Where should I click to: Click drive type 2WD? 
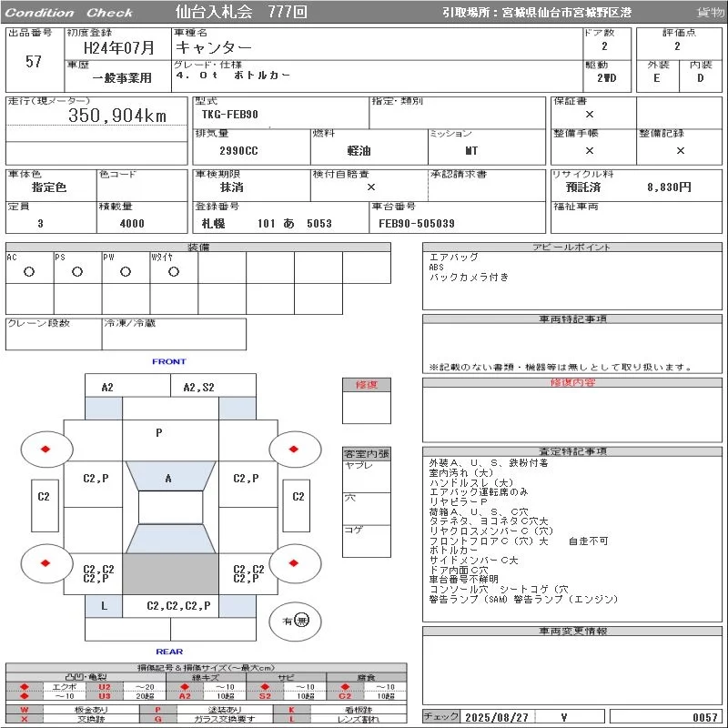pyautogui.click(x=607, y=78)
